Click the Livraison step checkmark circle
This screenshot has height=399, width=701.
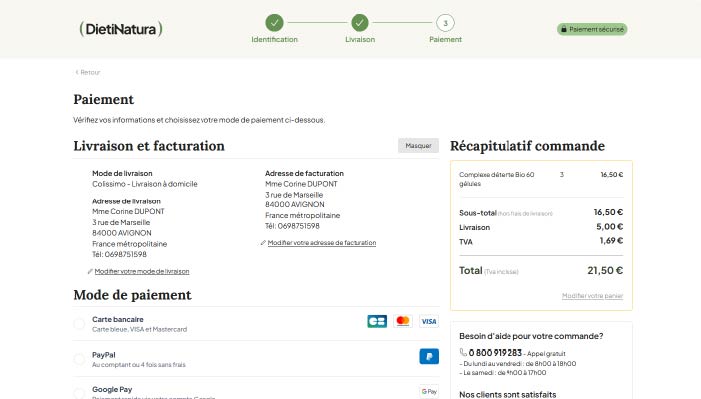click(x=359, y=22)
